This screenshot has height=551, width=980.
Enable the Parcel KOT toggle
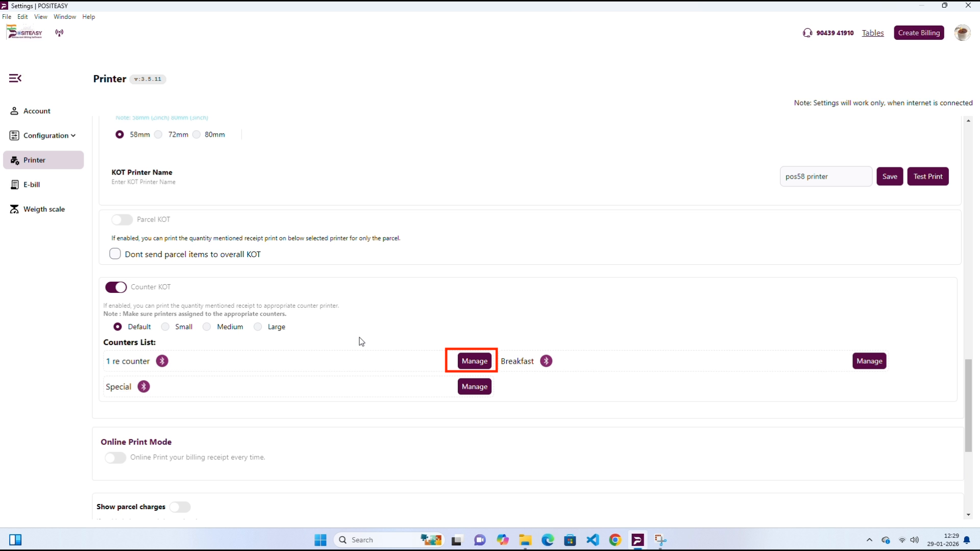122,219
